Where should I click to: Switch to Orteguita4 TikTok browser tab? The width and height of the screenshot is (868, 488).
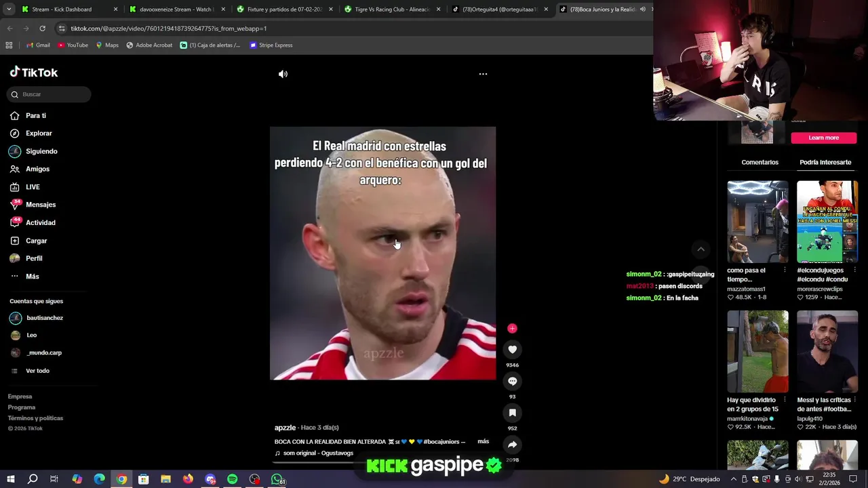coord(500,9)
